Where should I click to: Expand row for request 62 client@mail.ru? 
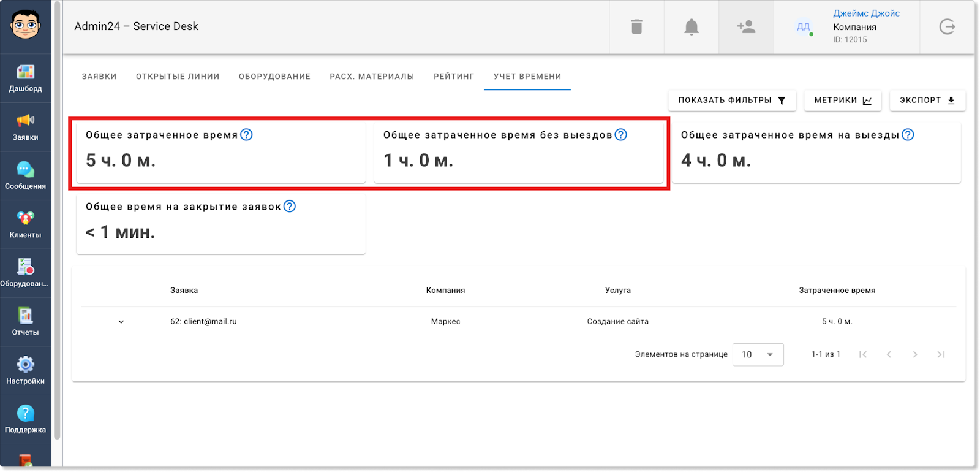121,322
